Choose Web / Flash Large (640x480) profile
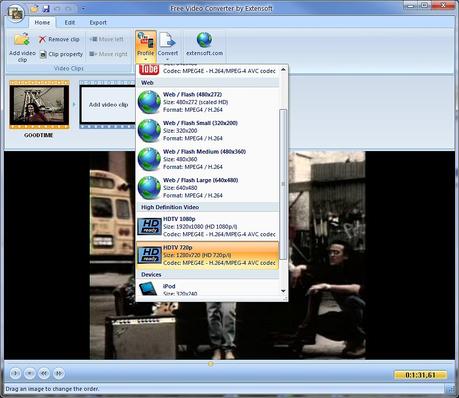This screenshot has height=398, width=459. (x=207, y=188)
